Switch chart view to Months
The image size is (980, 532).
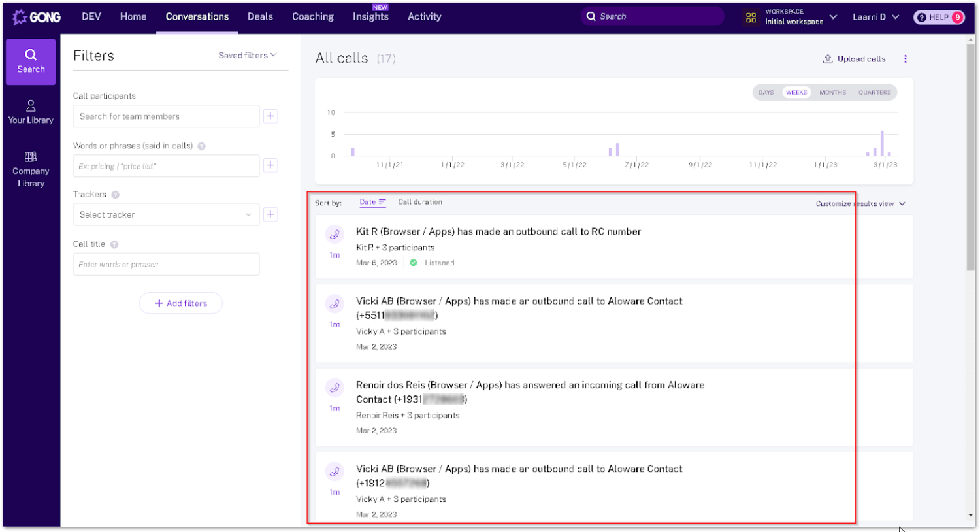832,93
